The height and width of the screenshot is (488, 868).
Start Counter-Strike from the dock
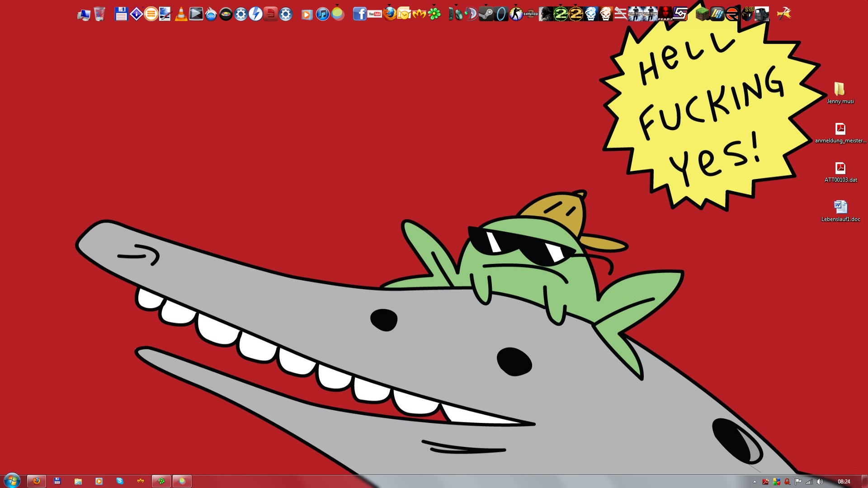click(516, 14)
